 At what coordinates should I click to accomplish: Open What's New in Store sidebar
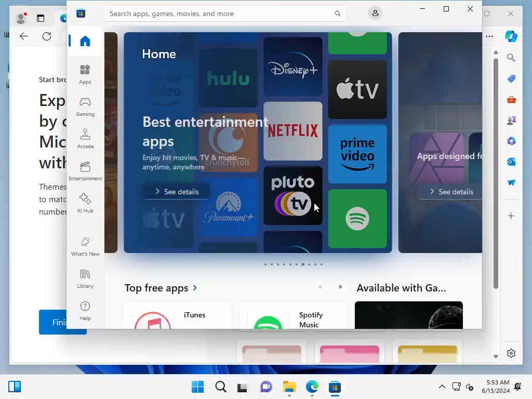(85, 246)
